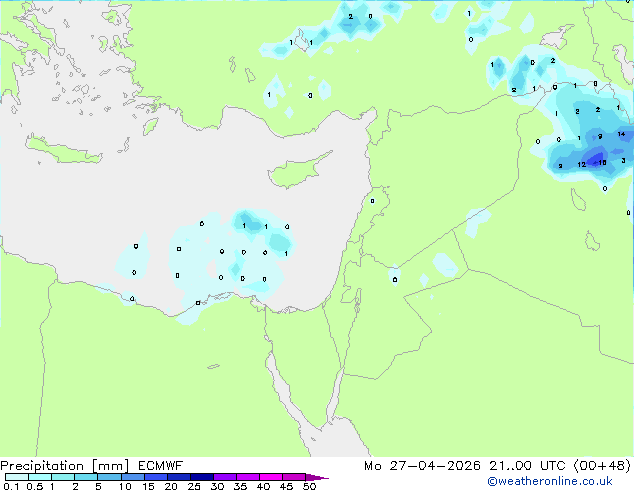Choose the 40–45 mm magenta legend box

(271, 477)
